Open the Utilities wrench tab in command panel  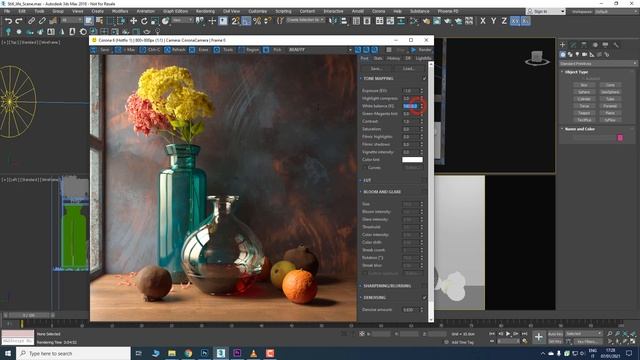(x=616, y=44)
